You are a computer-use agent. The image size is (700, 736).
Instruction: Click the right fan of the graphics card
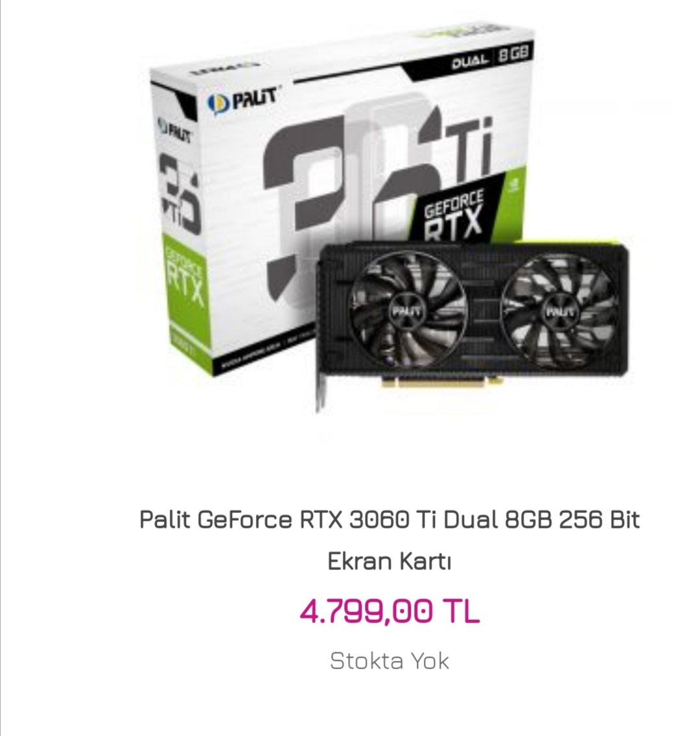coord(560,311)
